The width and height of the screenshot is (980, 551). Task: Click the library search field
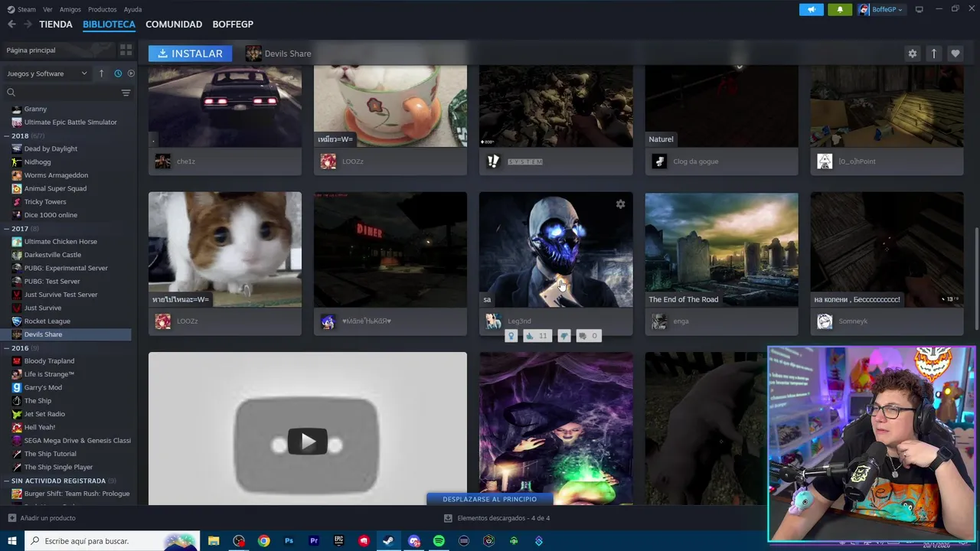(61, 93)
